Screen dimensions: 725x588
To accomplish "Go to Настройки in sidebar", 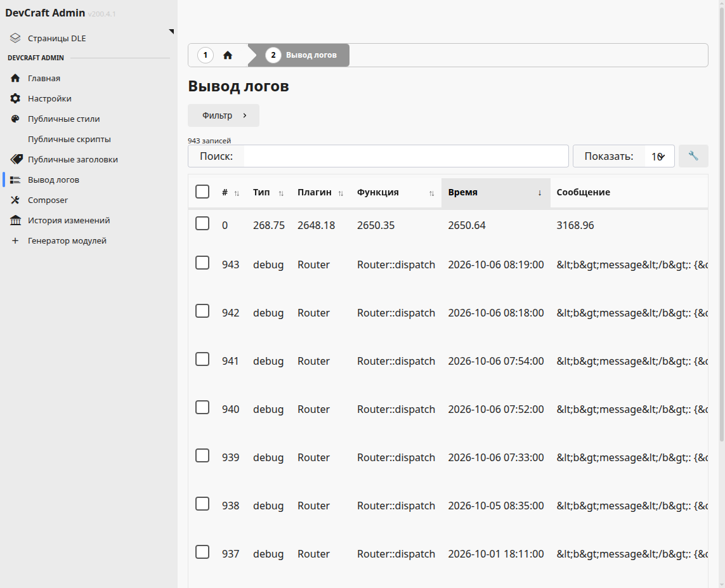I will [x=49, y=98].
